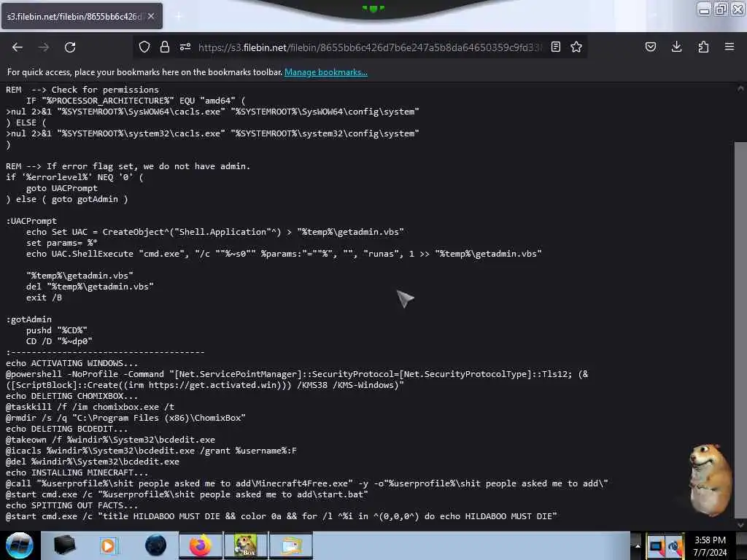Open the folder window taskbar button

[x=291, y=545]
